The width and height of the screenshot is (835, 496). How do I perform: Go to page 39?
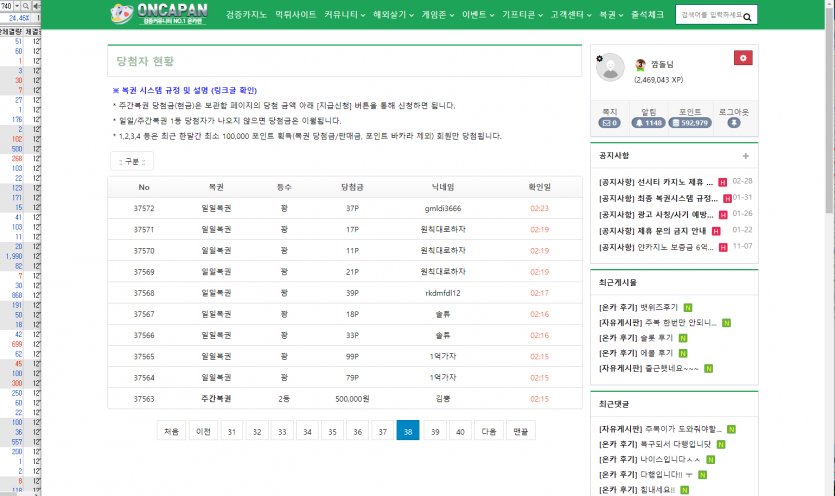click(x=435, y=430)
